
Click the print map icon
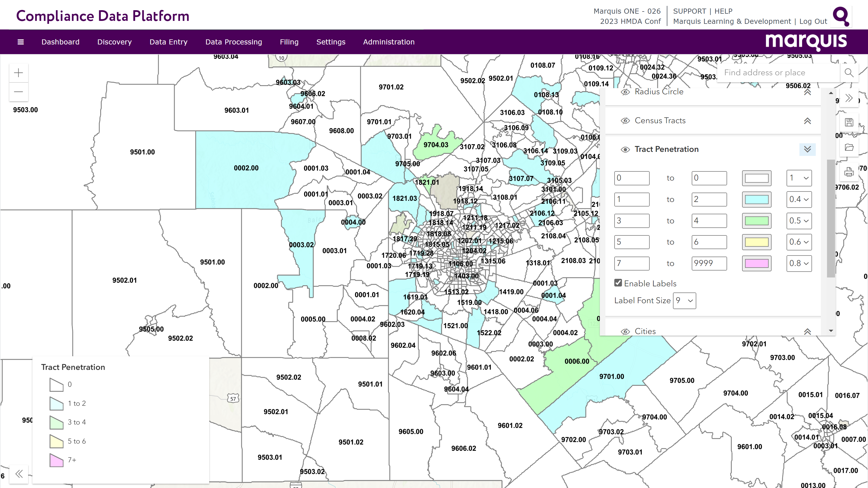849,172
